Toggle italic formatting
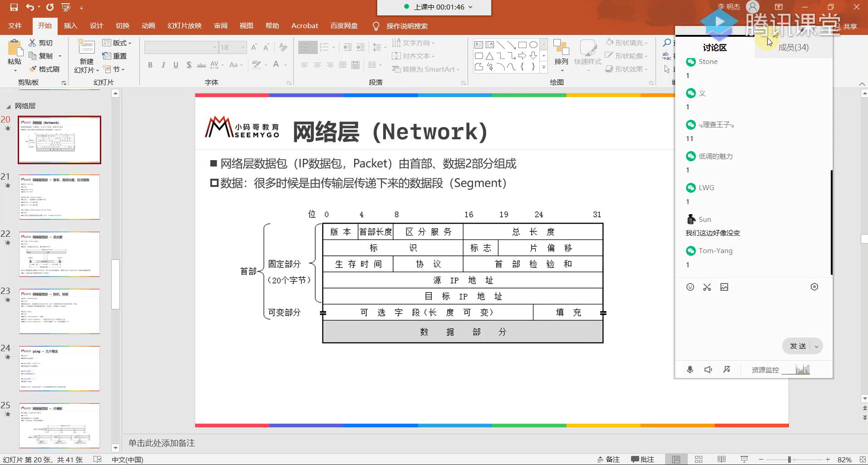 pyautogui.click(x=163, y=65)
